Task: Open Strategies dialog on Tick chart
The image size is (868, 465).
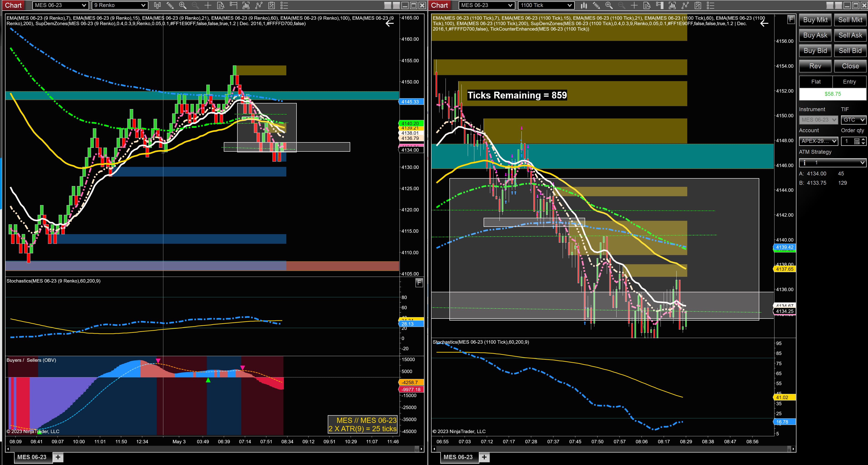Action: point(685,5)
